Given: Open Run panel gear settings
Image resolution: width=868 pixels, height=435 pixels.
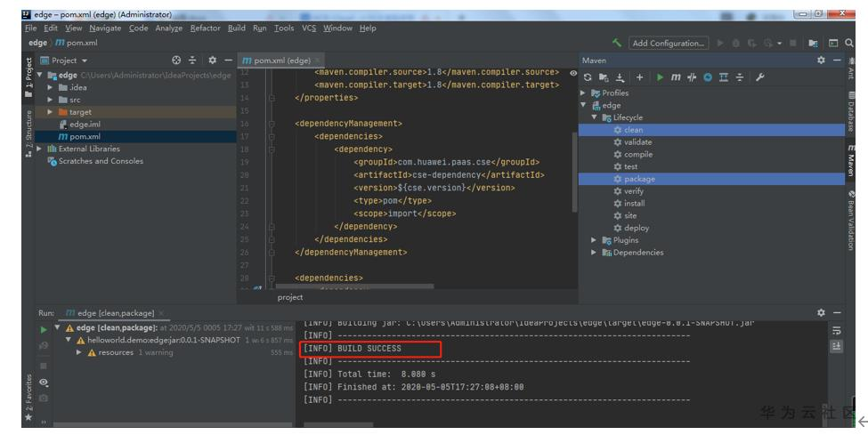Looking at the screenshot, I should 821,313.
